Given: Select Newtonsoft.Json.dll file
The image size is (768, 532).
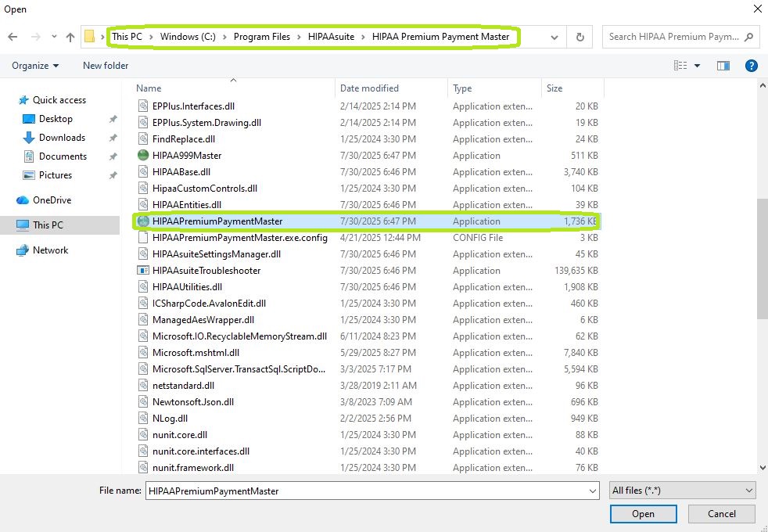Looking at the screenshot, I should pos(193,402).
